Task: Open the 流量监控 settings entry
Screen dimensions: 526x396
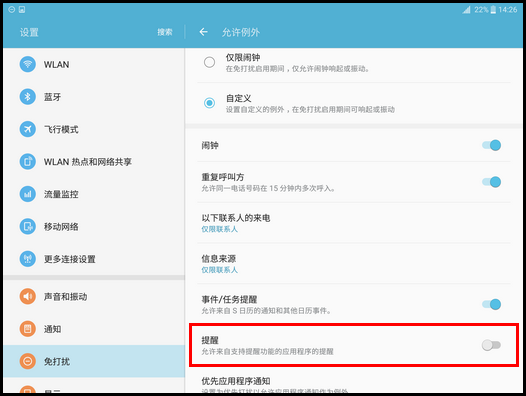Action: pyautogui.click(x=94, y=194)
